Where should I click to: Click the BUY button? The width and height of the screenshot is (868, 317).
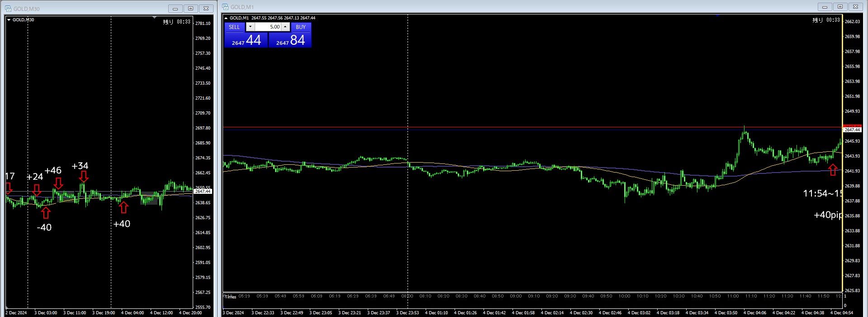pyautogui.click(x=301, y=27)
